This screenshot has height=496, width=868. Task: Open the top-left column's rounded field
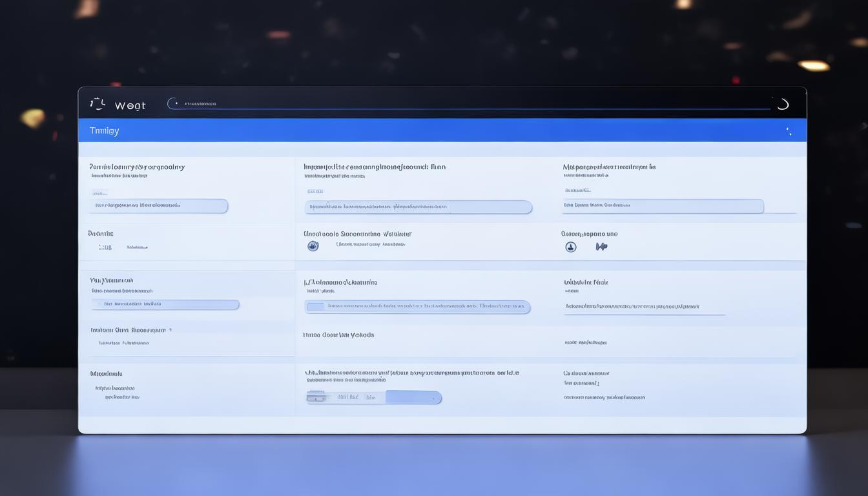pyautogui.click(x=159, y=206)
